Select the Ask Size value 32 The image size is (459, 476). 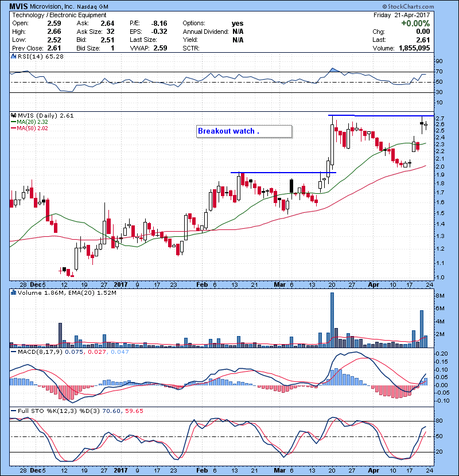click(111, 32)
